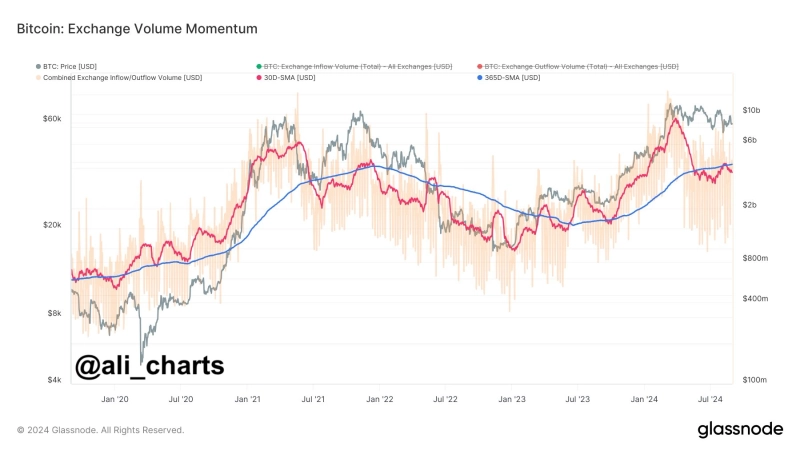Click the Glassnode copyright notice text
This screenshot has width=800, height=450.
(x=100, y=430)
